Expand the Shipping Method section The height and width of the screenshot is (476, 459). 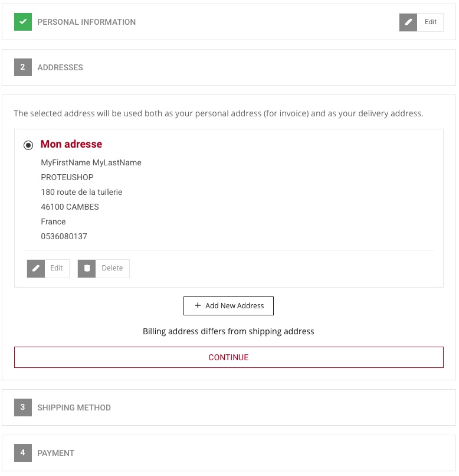[229, 407]
